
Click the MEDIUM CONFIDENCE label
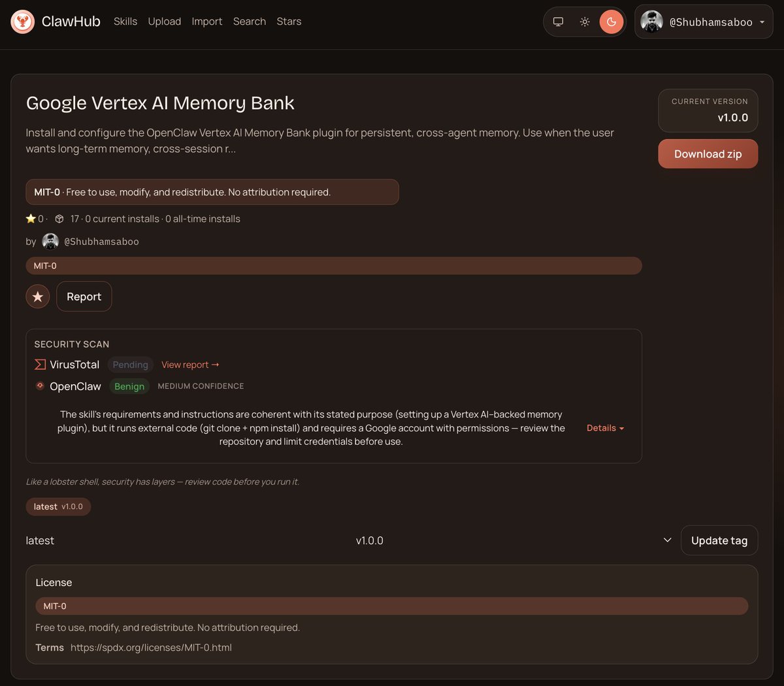201,386
